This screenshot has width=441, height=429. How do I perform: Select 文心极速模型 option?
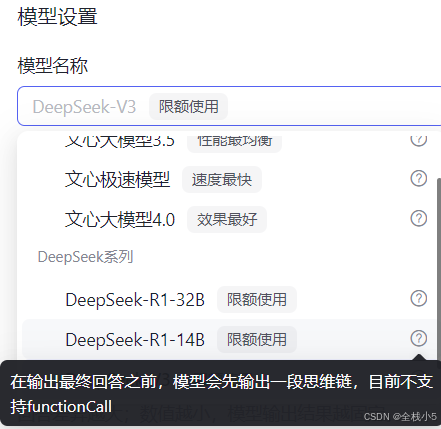[229, 179]
